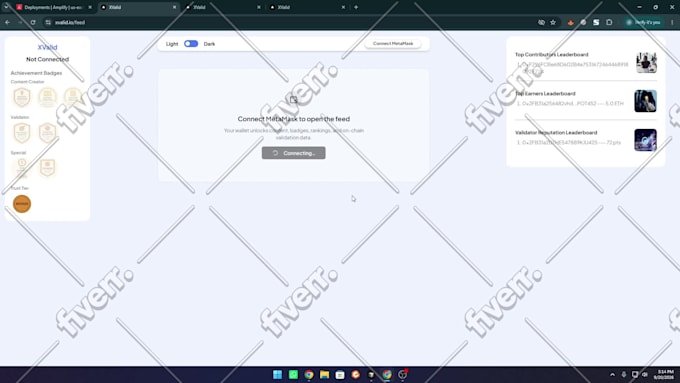Click the Top Earners Leaderboard heading

click(x=545, y=94)
